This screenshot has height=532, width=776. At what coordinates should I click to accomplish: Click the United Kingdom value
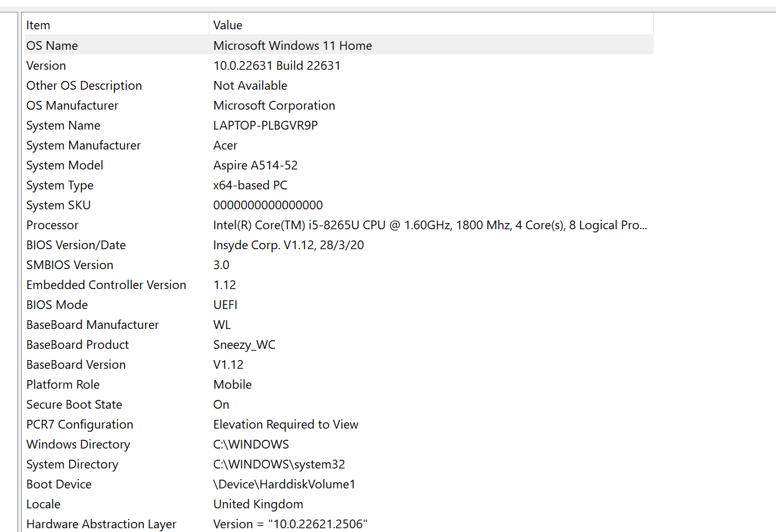pyautogui.click(x=258, y=504)
